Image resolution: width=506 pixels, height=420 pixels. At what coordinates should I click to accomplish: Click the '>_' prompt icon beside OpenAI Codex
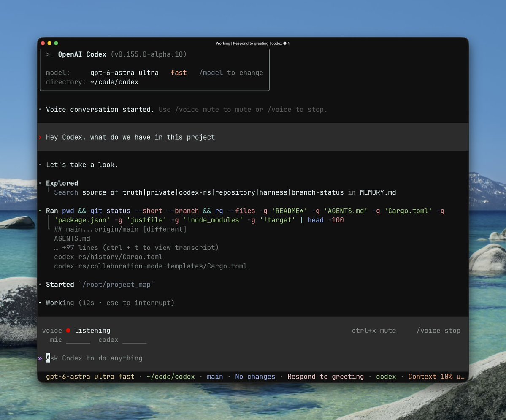tap(50, 54)
